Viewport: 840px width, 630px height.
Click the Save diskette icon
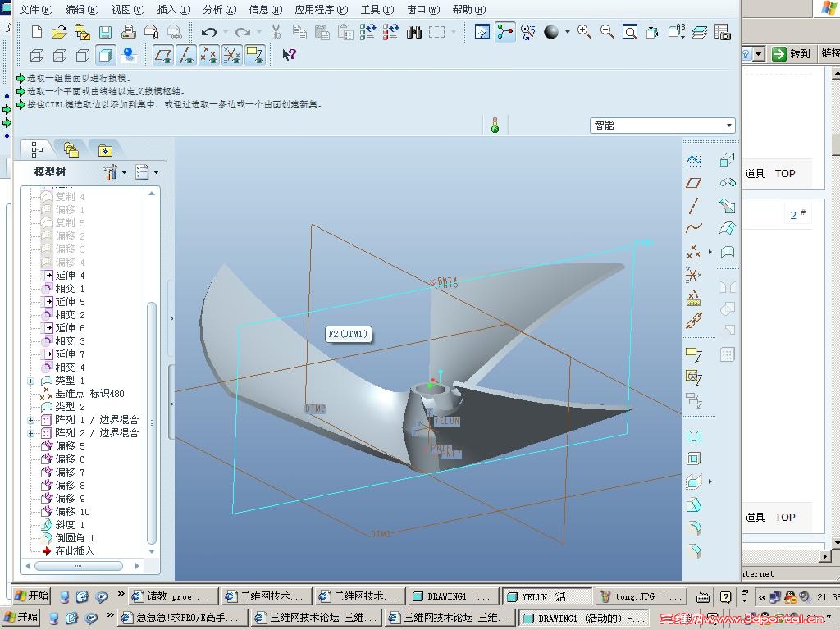coord(105,32)
